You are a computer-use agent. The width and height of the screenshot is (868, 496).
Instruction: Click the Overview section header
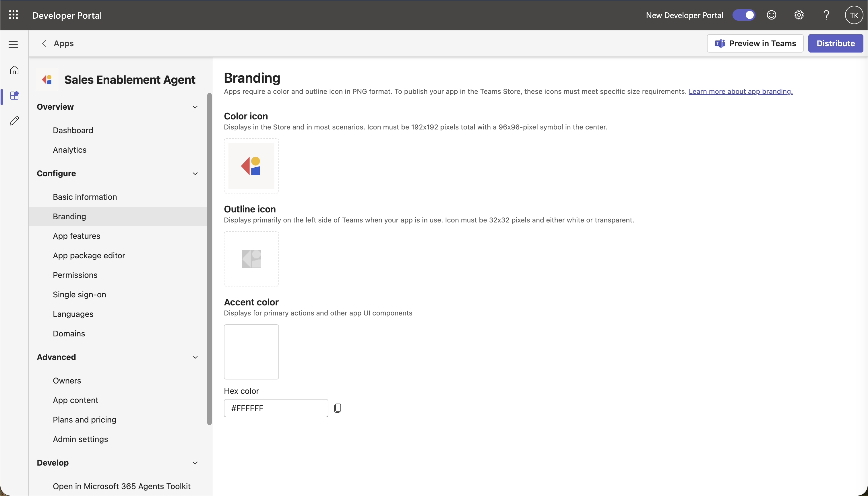(x=55, y=107)
